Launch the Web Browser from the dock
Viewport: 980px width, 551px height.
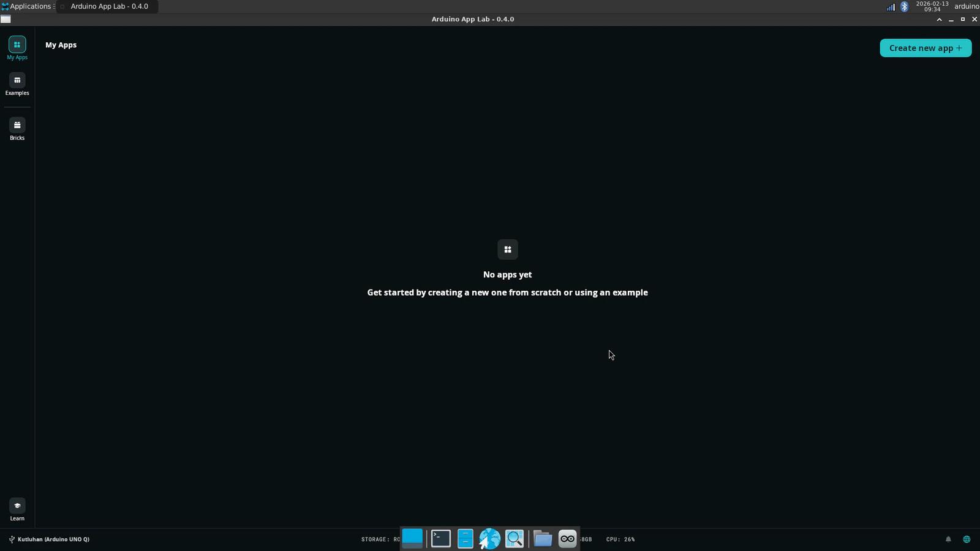coord(489,538)
